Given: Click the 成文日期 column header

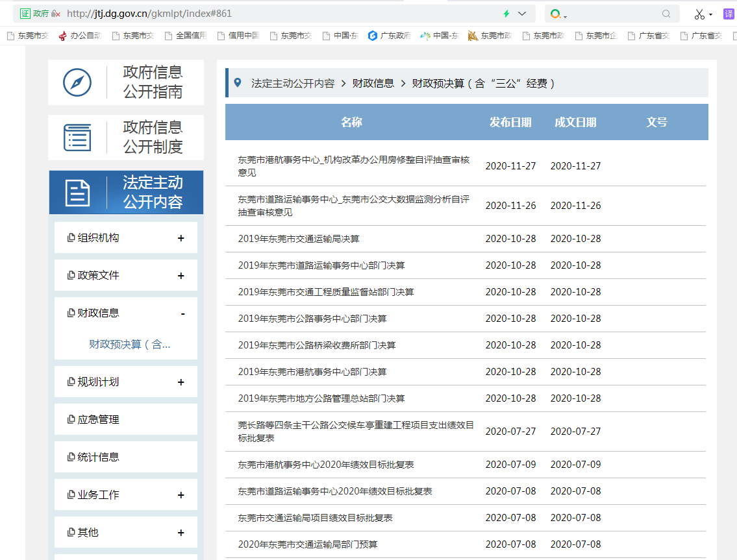Looking at the screenshot, I should [x=575, y=122].
